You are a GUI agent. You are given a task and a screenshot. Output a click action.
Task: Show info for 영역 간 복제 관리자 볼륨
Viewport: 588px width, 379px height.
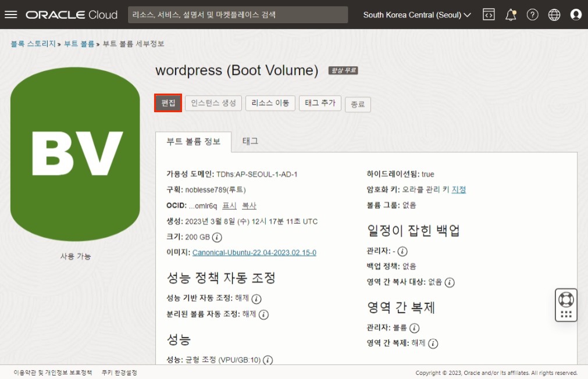pyautogui.click(x=414, y=328)
